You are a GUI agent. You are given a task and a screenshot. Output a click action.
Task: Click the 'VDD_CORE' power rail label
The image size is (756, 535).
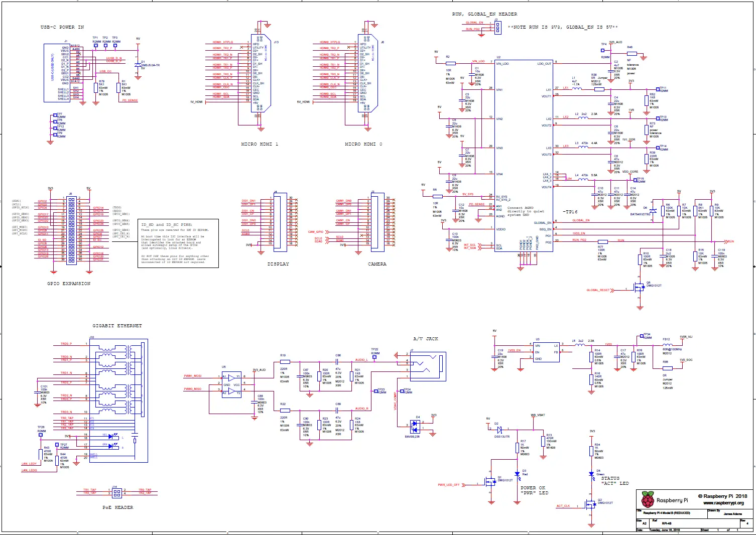630,172
